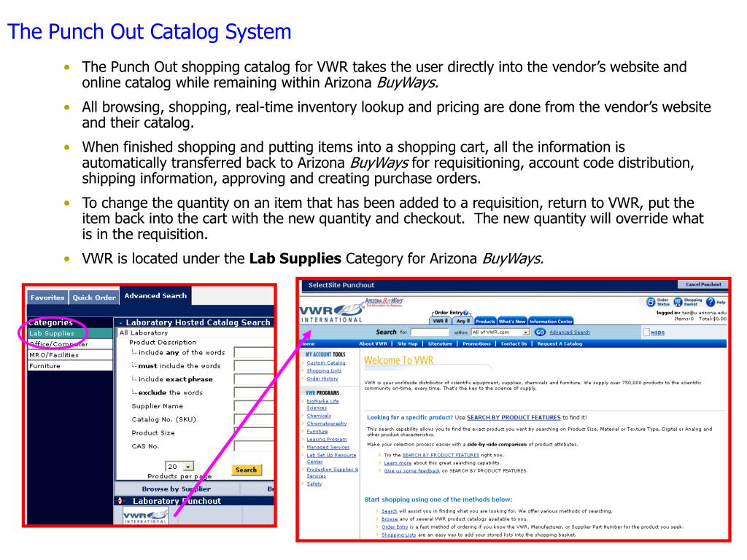
Task: Select the Lab Supplies category
Action: pos(69,333)
